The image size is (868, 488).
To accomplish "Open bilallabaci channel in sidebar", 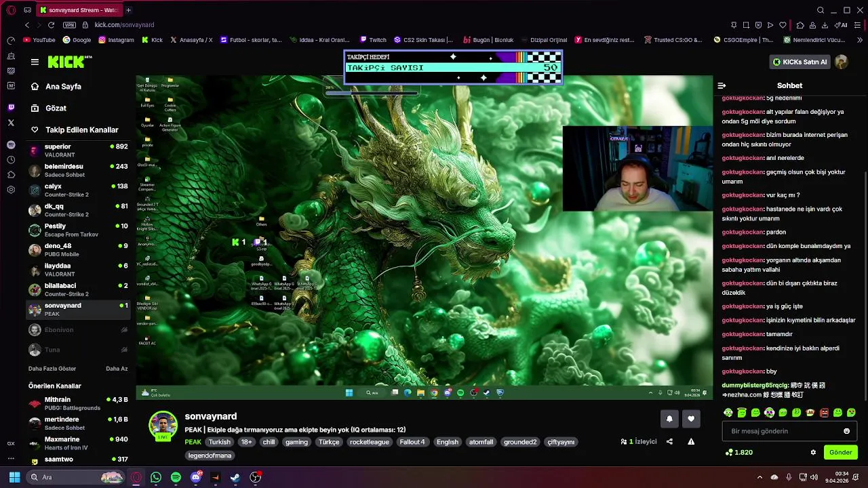I will pyautogui.click(x=78, y=289).
